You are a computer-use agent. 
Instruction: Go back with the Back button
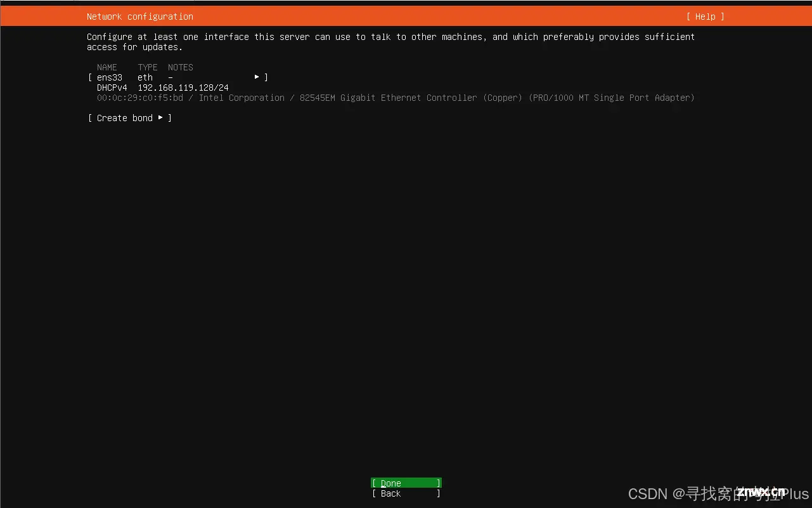[406, 493]
